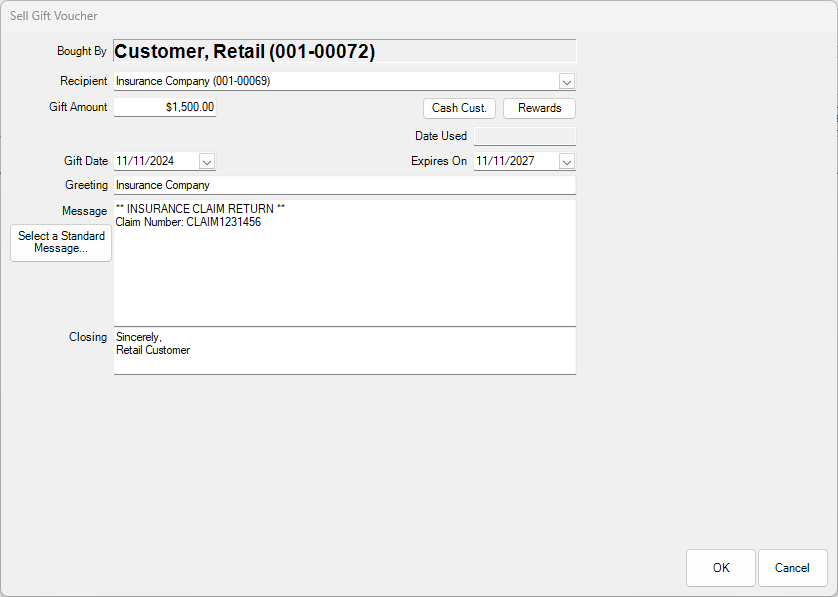Screen dimensions: 838x597
Task: Place cursor on the Claim Number line
Action: (x=188, y=222)
